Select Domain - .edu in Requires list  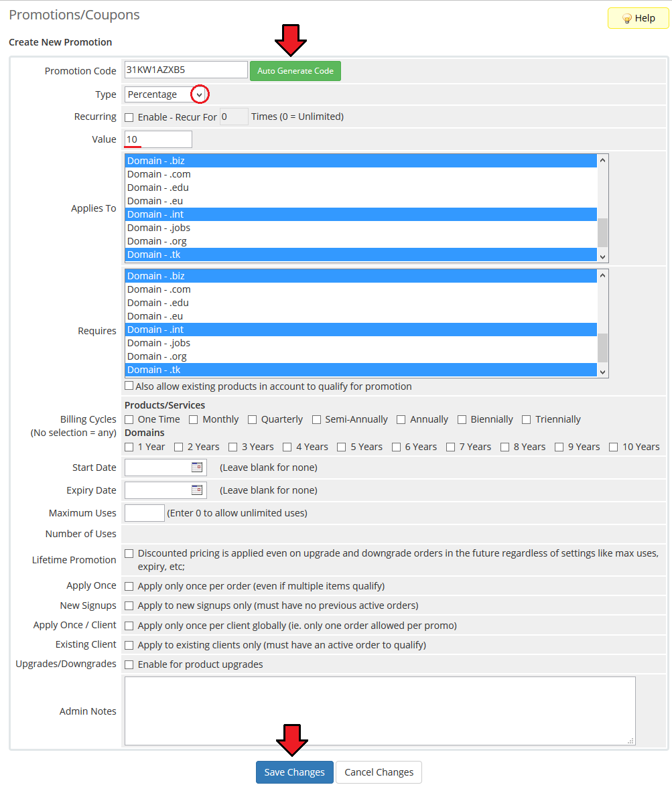(x=361, y=303)
